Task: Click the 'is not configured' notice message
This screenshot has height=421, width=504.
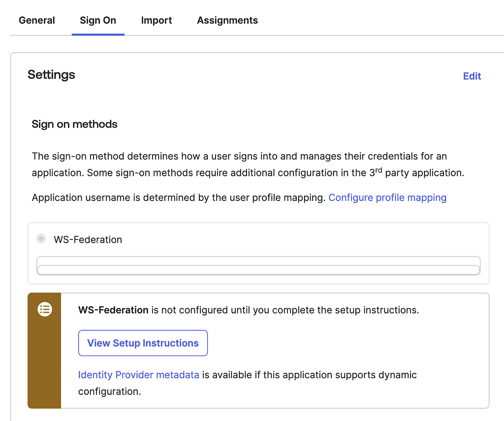Action: point(284,310)
